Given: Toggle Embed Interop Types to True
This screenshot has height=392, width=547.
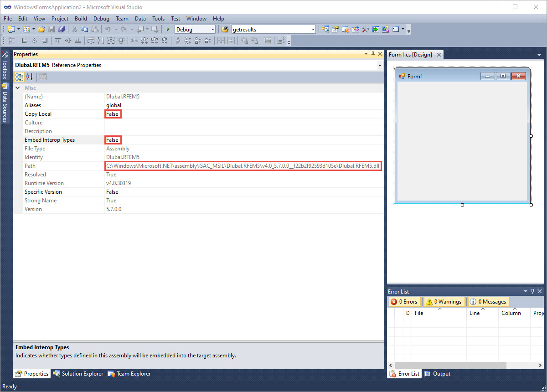Looking at the screenshot, I should 113,139.
